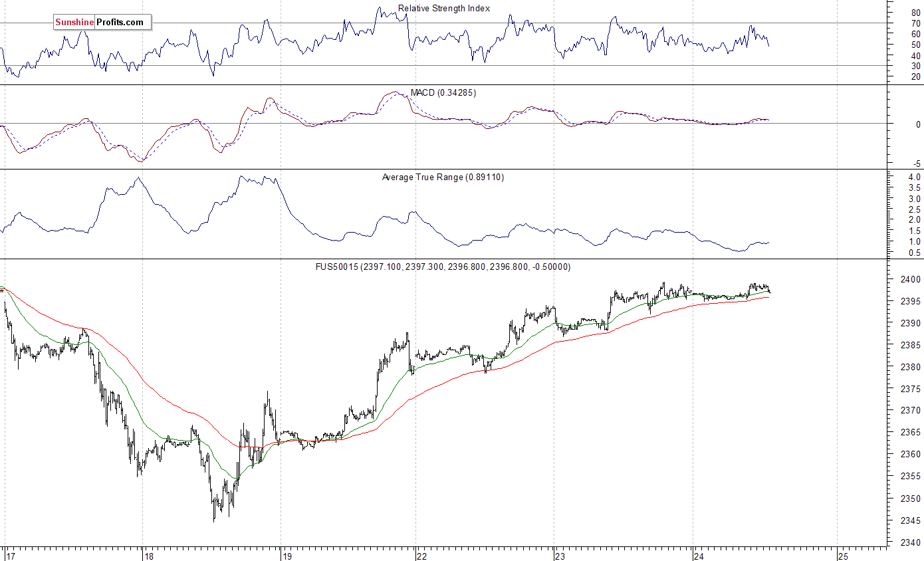924x561 pixels.
Task: Click the MACD -5 axis value
Action: 917,164
